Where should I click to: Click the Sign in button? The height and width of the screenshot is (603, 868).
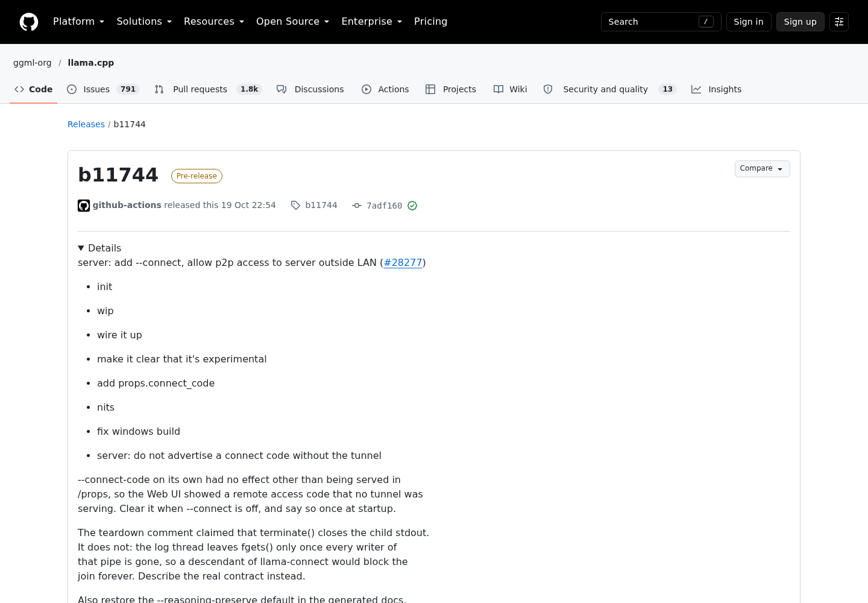[749, 22]
